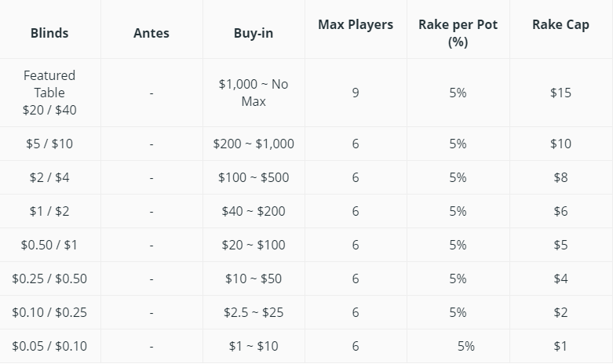613x364 pixels.
Task: Click the $15 rake cap cell
Action: click(560, 93)
